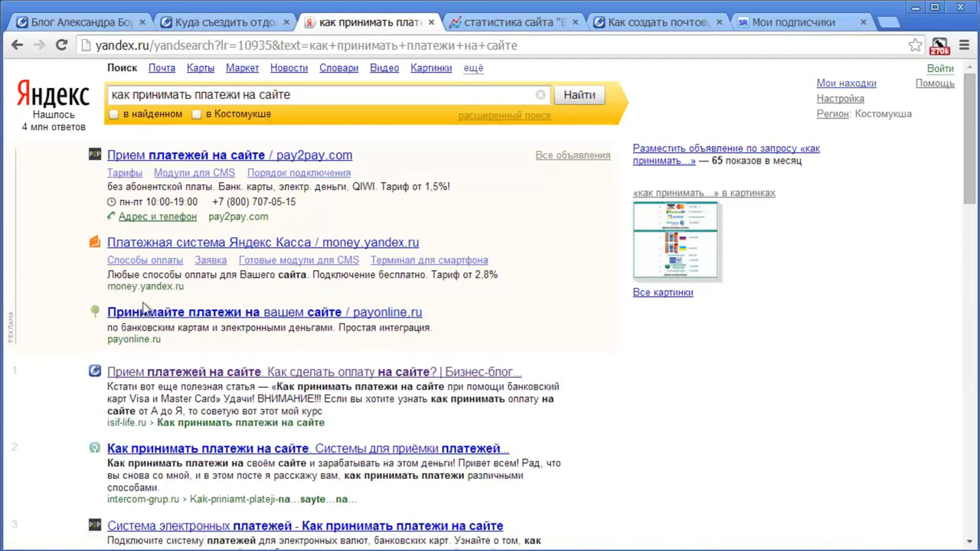Enable the 'в Костомукше' checkbox
The image size is (980, 551).
pos(197,114)
